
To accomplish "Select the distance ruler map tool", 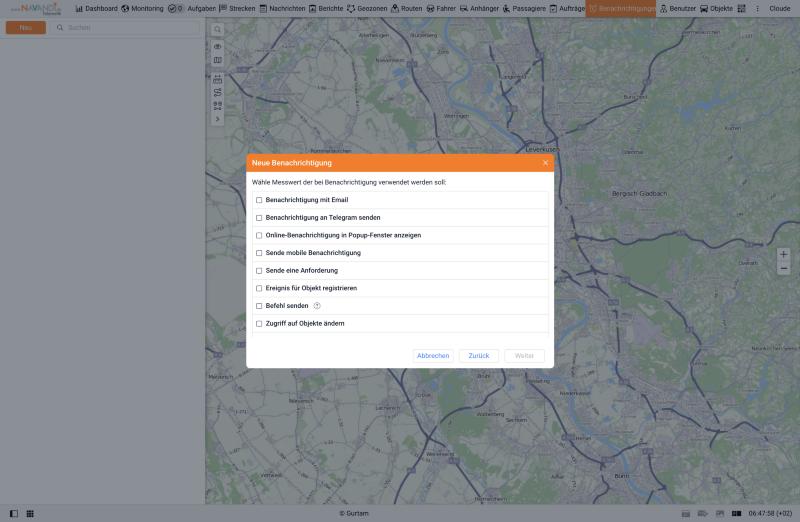I will (x=217, y=79).
